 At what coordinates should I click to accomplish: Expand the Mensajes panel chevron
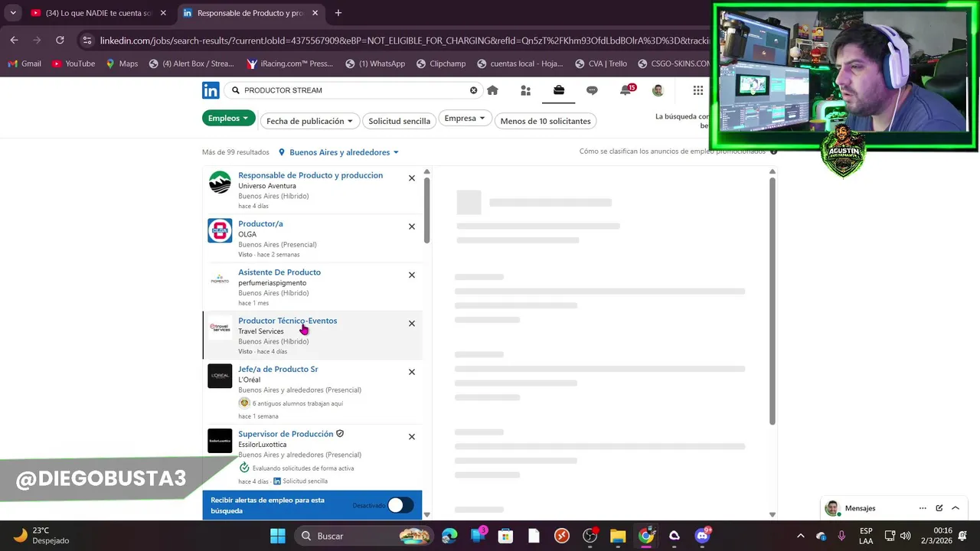[x=955, y=508]
